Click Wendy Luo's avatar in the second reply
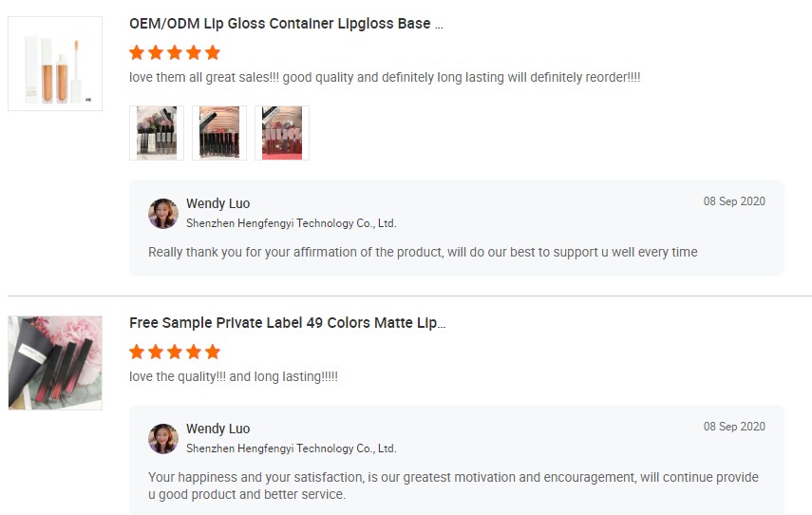The width and height of the screenshot is (812, 515). point(163,439)
